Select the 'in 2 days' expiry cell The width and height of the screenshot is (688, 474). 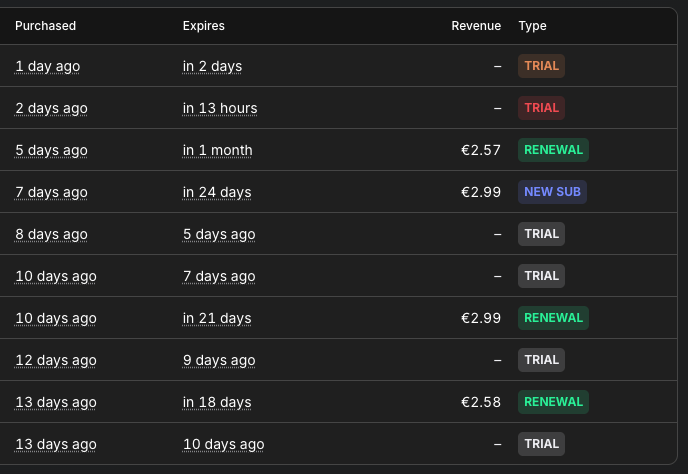click(212, 66)
